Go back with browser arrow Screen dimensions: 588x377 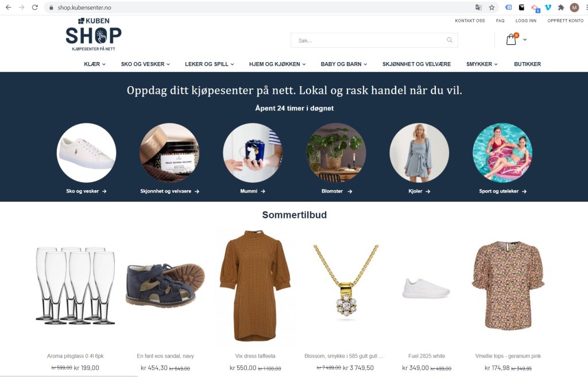8,7
